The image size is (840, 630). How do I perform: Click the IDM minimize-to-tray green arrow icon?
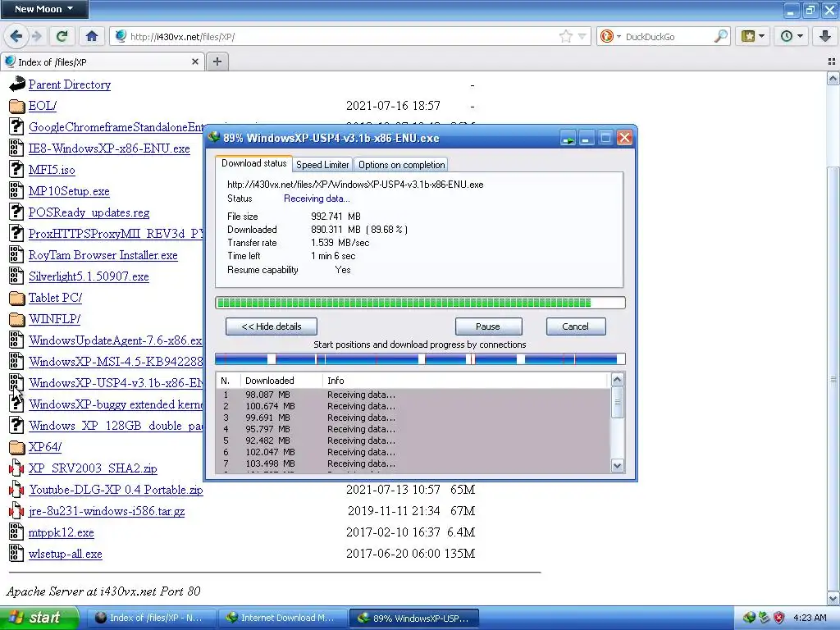point(568,138)
